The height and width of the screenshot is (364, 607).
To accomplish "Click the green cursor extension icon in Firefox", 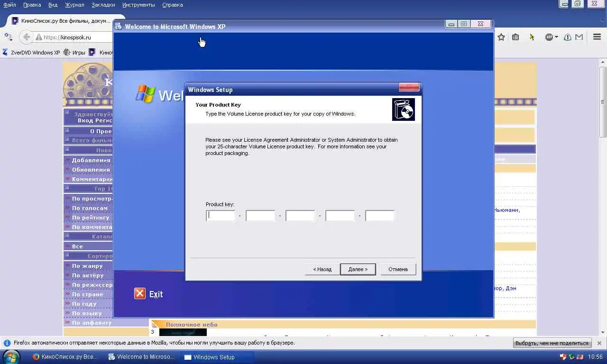I will coord(532,37).
